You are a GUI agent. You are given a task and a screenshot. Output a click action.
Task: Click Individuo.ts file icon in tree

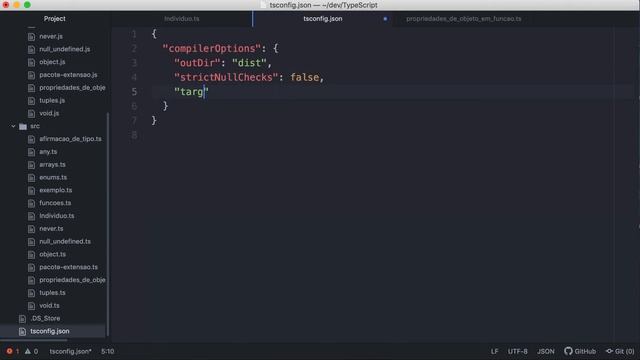(31, 216)
